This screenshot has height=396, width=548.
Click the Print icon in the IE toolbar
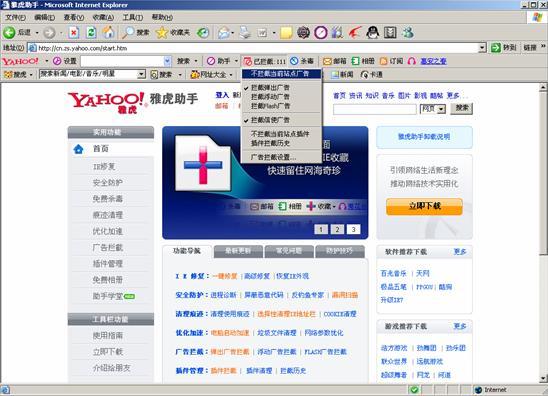point(245,33)
